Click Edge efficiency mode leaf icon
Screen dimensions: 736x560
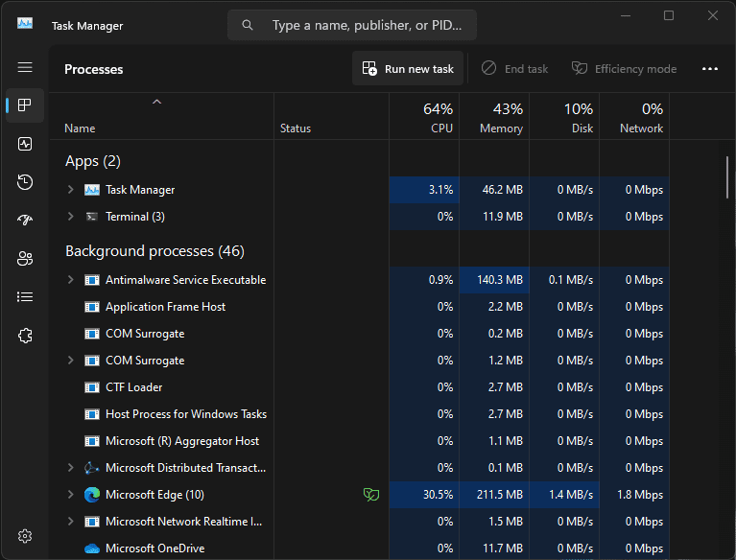[x=371, y=495]
